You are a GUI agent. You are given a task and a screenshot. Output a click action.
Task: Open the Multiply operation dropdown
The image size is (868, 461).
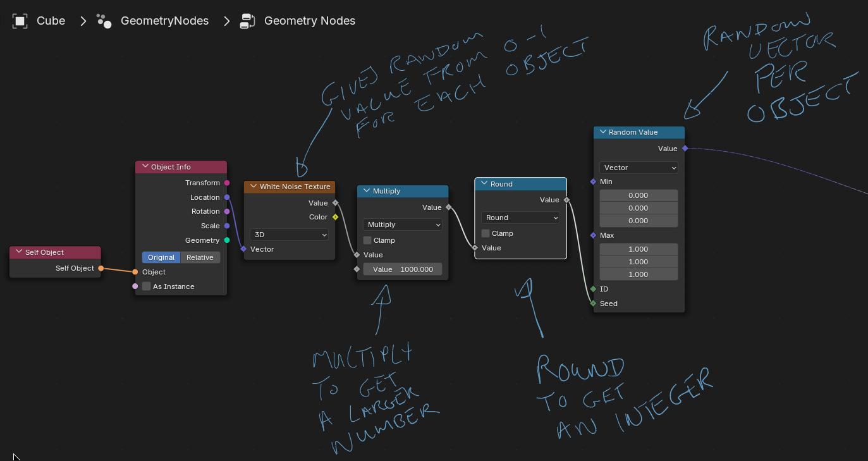(x=403, y=224)
